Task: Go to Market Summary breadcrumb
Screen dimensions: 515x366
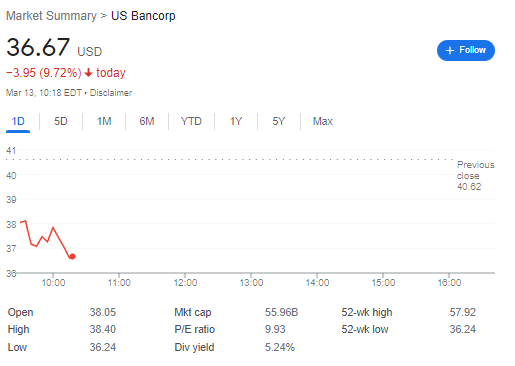Action: tap(51, 16)
